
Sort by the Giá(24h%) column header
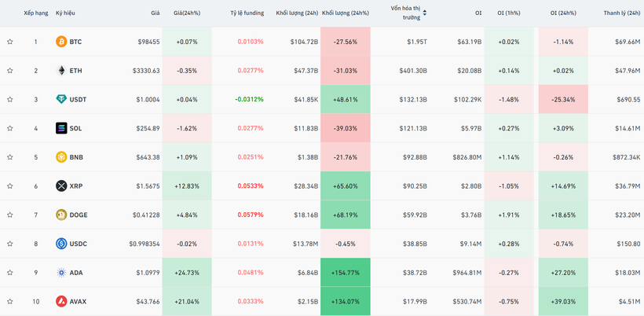click(187, 13)
